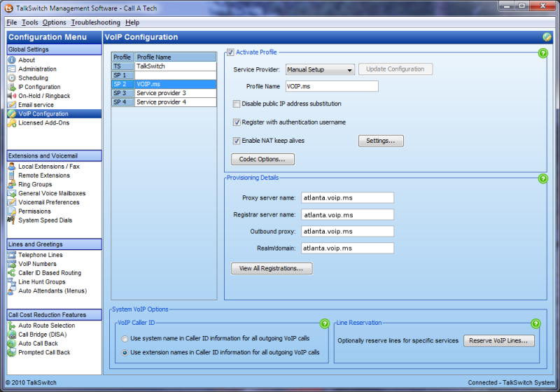The image size is (560, 392).
Task: Select the empty SP 1 profile row
Action: pos(164,76)
